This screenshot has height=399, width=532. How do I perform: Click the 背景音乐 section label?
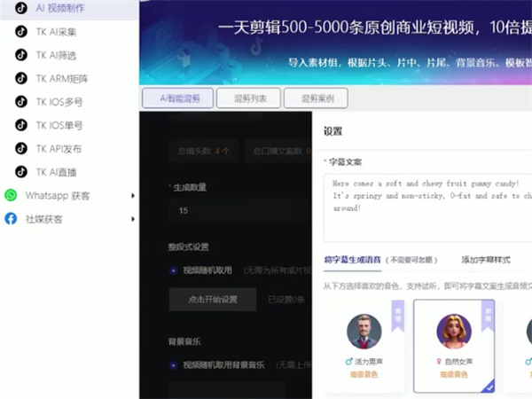[184, 341]
